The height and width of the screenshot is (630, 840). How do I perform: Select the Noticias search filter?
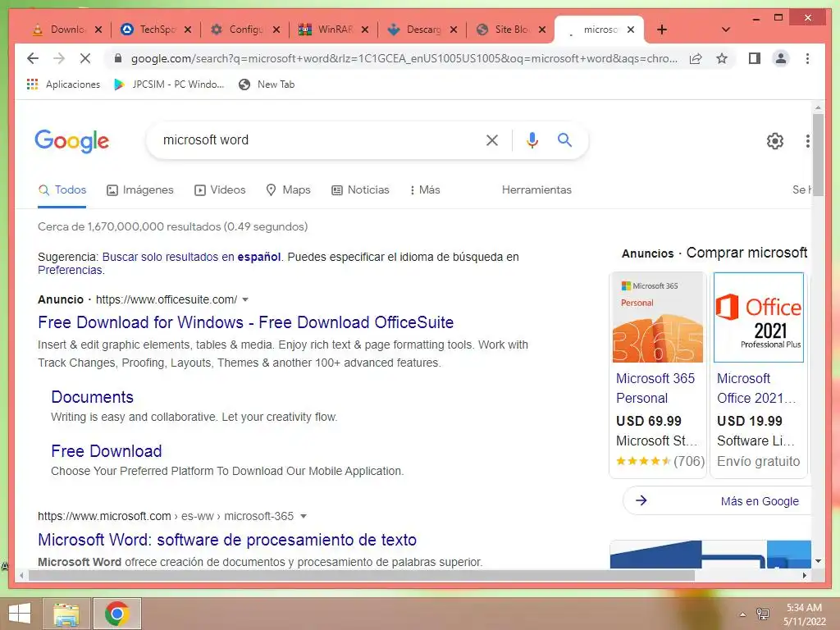tap(360, 189)
